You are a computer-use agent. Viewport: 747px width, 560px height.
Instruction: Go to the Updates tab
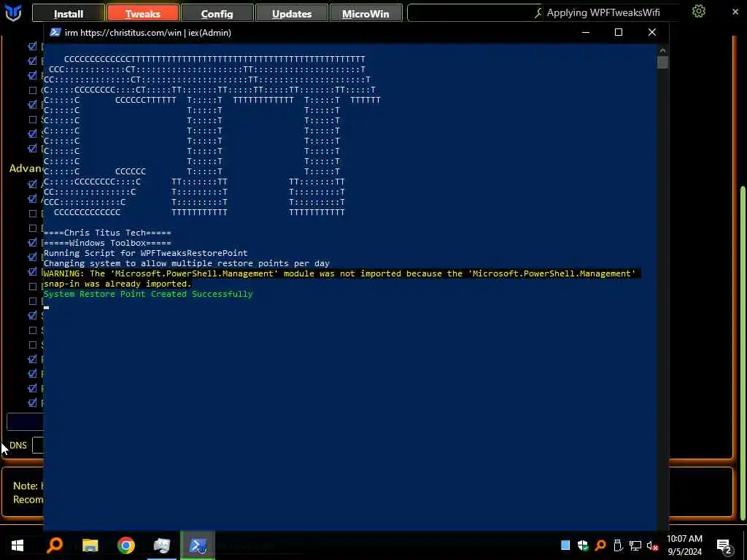coord(292,13)
